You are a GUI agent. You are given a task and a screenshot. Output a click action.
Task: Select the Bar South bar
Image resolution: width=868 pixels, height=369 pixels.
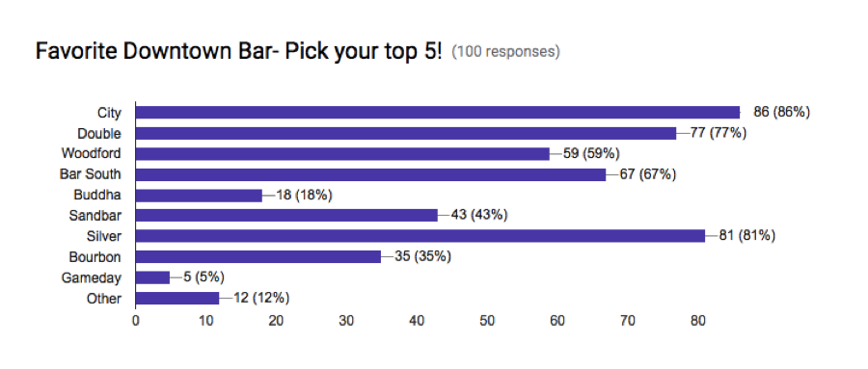[x=371, y=174]
